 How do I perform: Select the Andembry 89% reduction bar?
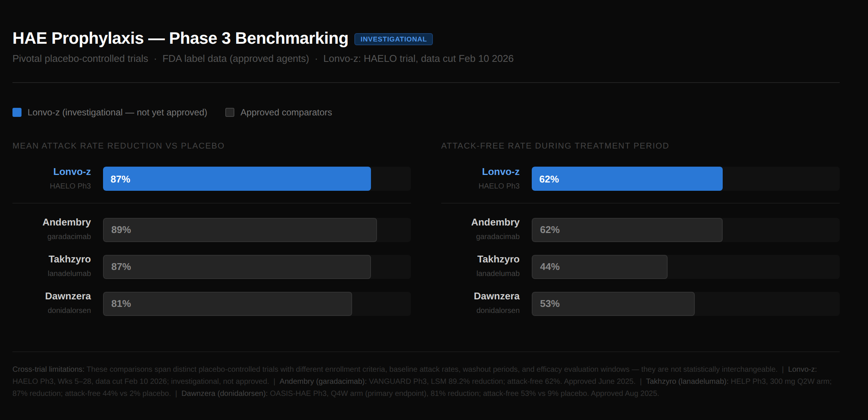pos(240,230)
